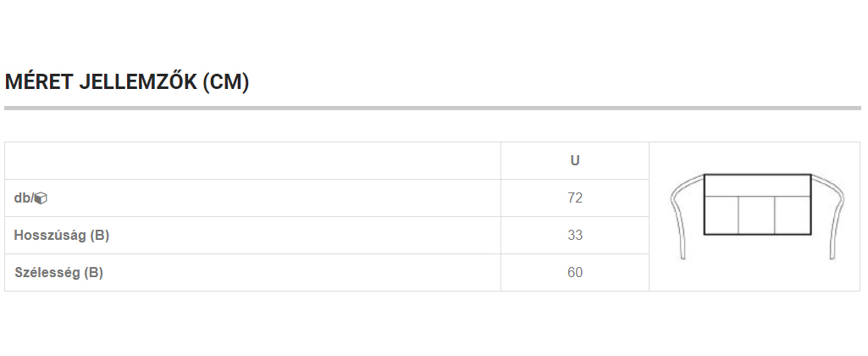Click the apron's upper waistband section
868x356 pixels.
coord(757,185)
